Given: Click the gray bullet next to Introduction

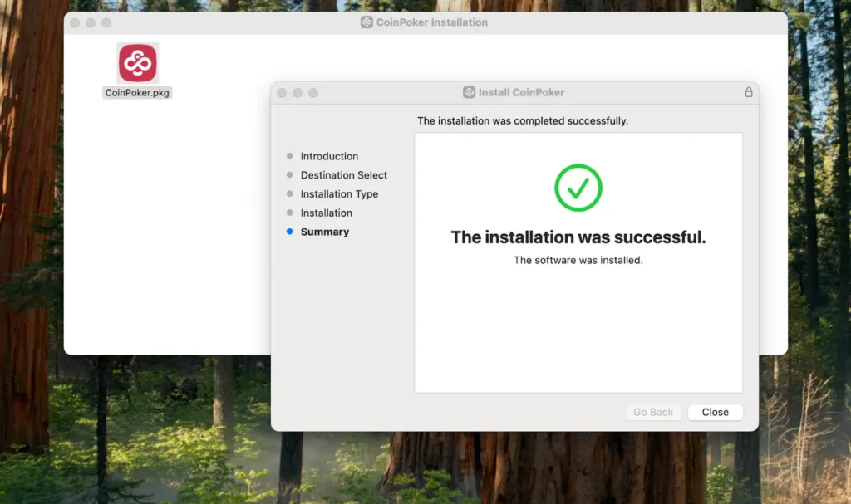Looking at the screenshot, I should tap(289, 156).
